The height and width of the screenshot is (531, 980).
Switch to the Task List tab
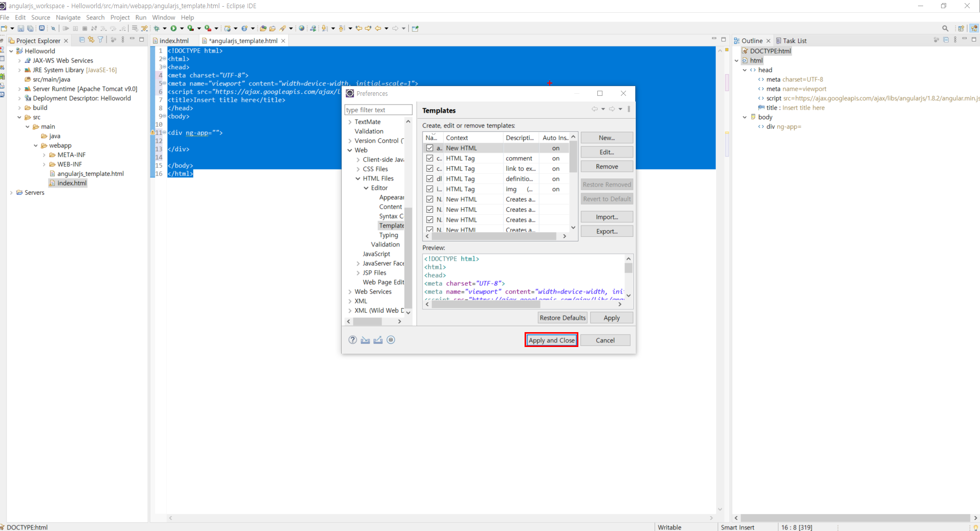click(x=791, y=40)
